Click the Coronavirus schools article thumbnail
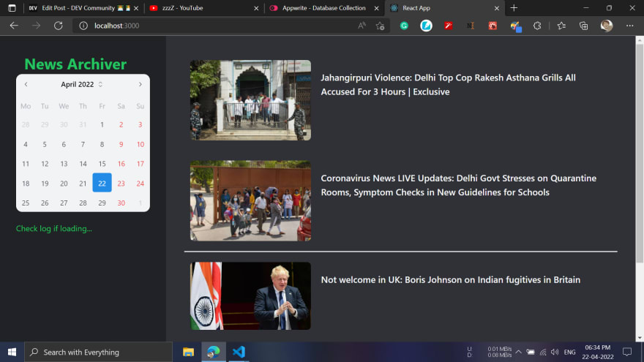 tap(250, 200)
